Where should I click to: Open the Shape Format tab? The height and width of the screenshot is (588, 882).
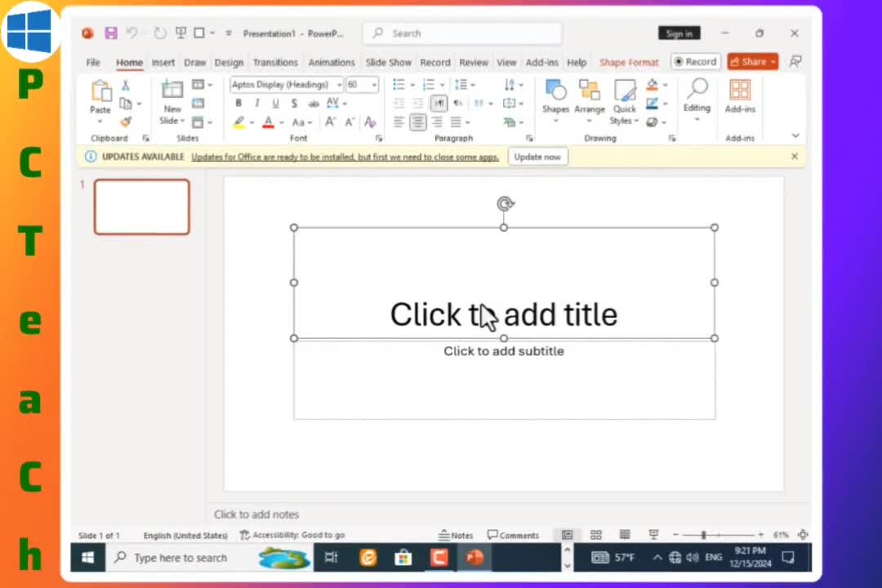tap(629, 62)
